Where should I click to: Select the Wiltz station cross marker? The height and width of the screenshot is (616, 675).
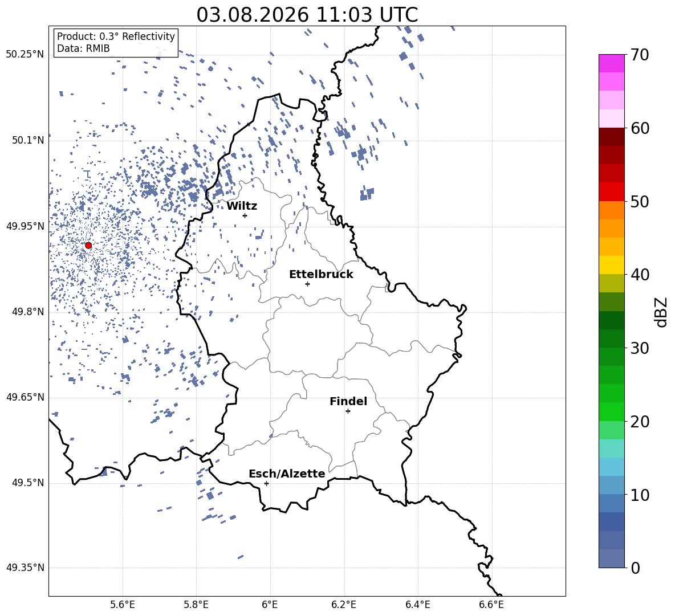pos(245,215)
